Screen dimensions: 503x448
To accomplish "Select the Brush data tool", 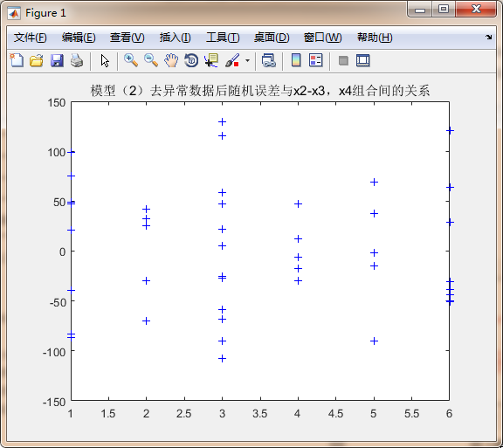I will click(x=232, y=60).
